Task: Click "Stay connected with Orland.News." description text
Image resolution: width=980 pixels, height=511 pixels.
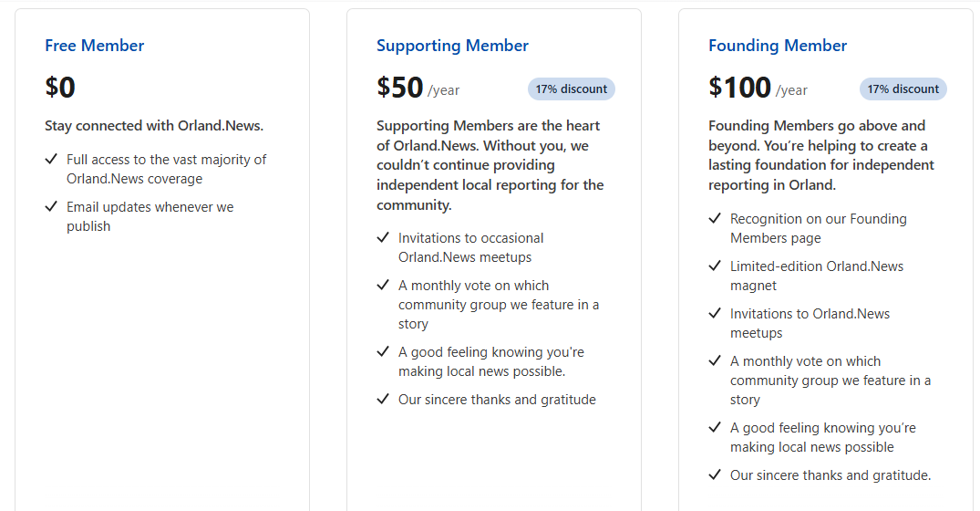Action: point(154,126)
